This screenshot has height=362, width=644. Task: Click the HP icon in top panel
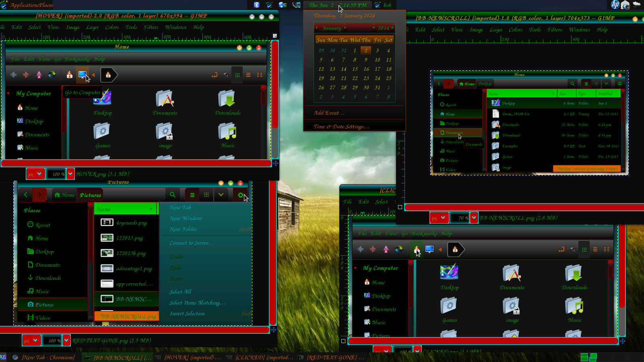pyautogui.click(x=615, y=4)
